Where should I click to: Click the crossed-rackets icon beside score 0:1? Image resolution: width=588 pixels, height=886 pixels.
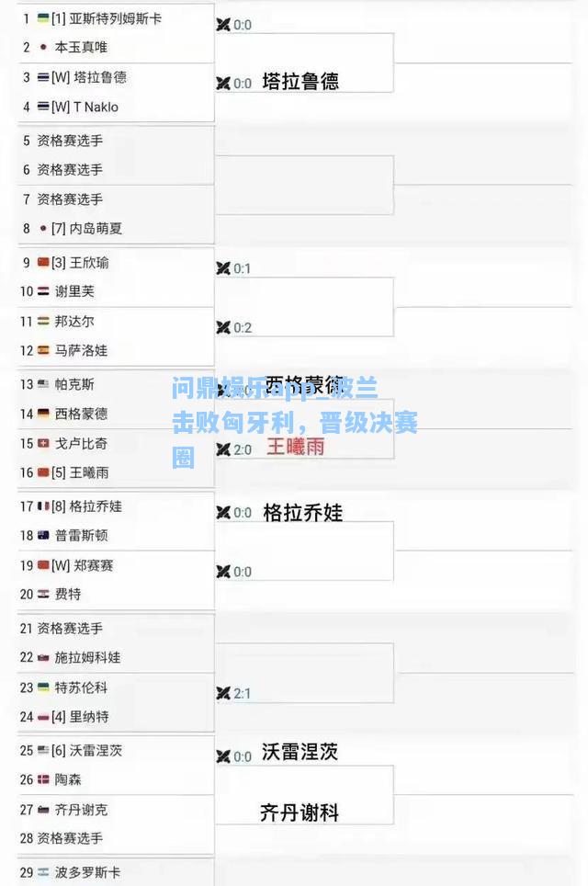point(223,267)
